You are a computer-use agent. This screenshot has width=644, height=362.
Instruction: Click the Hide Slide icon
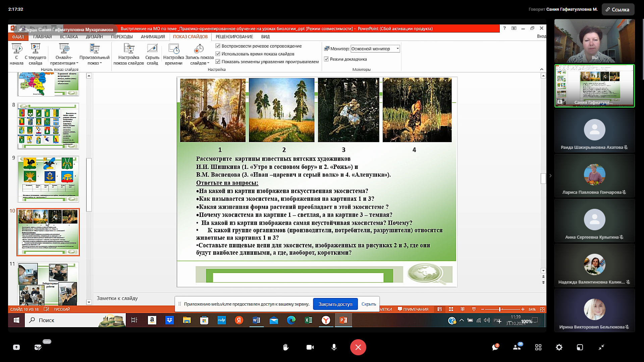pyautogui.click(x=152, y=49)
